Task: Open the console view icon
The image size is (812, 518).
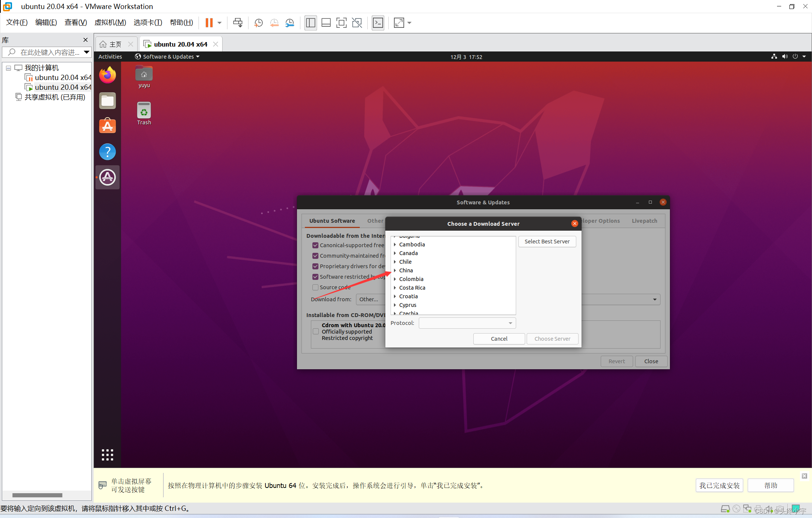Action: 378,23
